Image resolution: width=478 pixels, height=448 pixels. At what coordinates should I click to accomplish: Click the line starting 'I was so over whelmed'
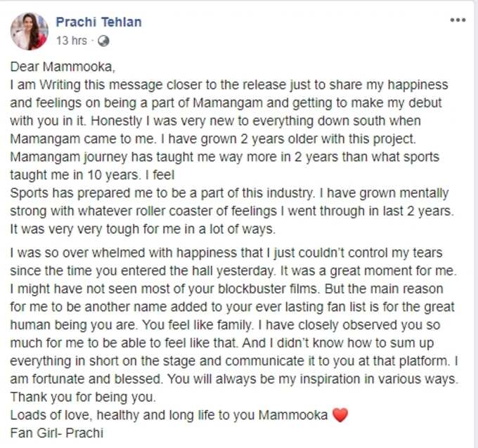point(226,253)
